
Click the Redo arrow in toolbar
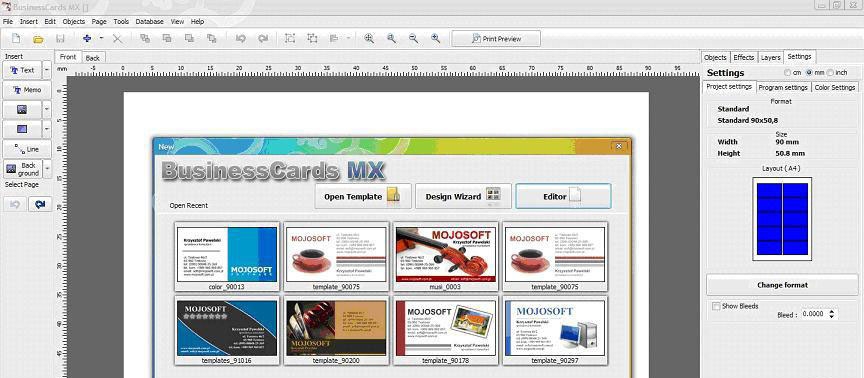(263, 39)
